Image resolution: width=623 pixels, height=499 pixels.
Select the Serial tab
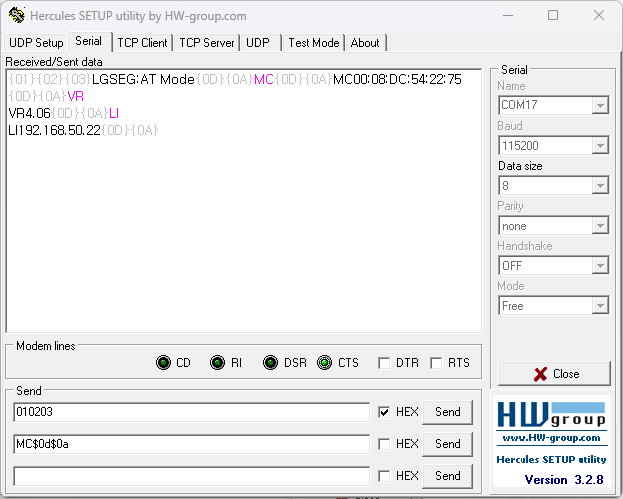click(89, 41)
